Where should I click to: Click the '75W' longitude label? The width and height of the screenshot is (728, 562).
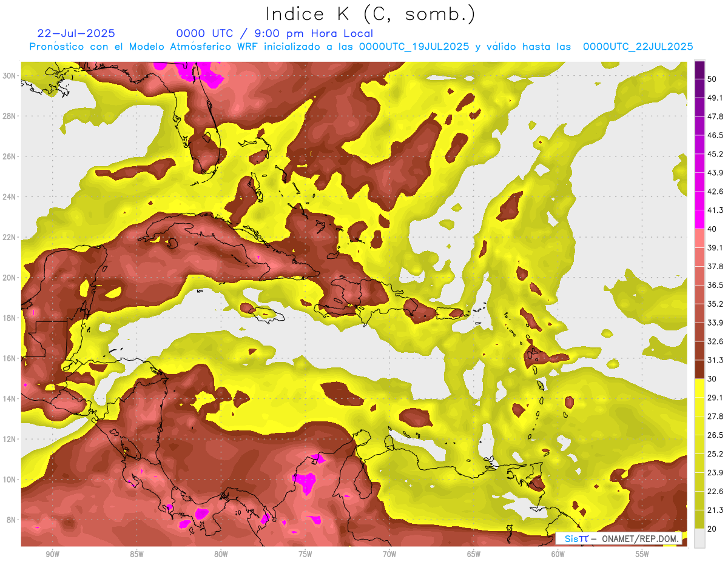point(305,554)
